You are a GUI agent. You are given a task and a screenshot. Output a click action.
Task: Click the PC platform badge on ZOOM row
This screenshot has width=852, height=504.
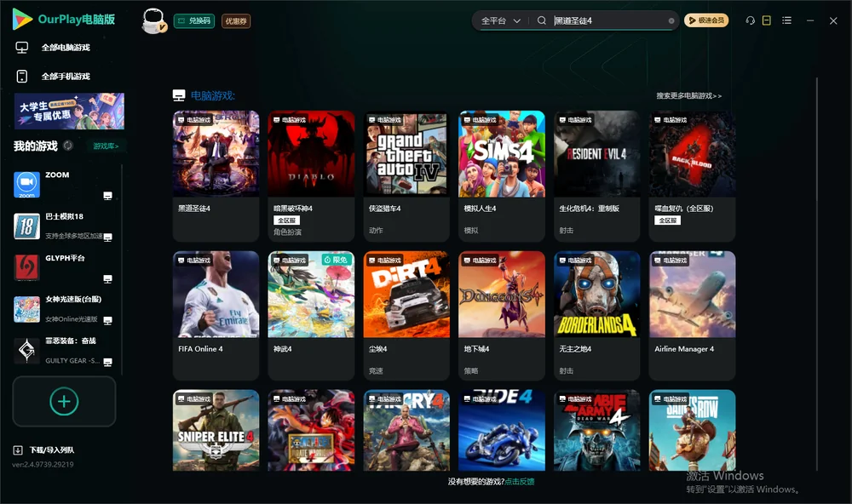[x=107, y=196]
